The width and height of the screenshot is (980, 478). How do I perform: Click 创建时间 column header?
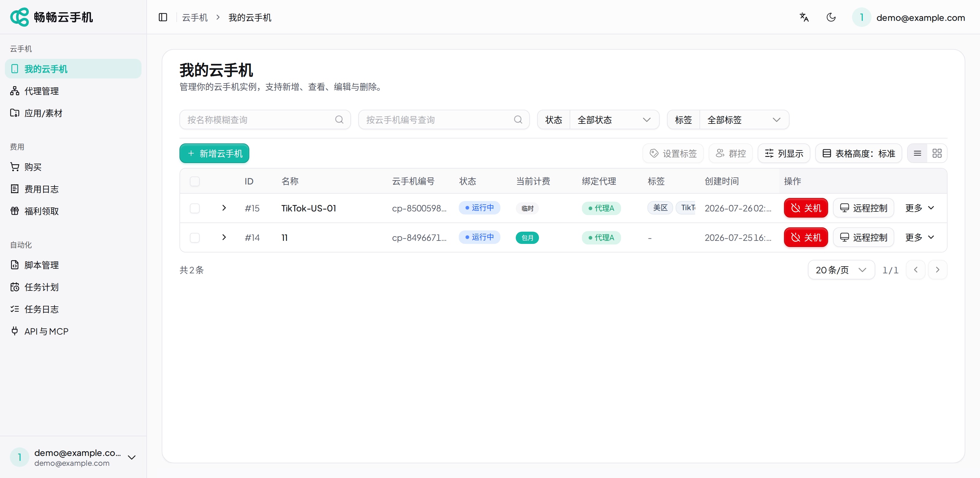[x=722, y=181]
